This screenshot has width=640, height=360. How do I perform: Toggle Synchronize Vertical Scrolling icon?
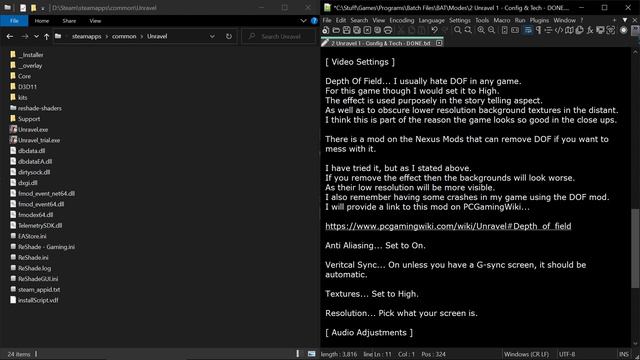(504, 30)
